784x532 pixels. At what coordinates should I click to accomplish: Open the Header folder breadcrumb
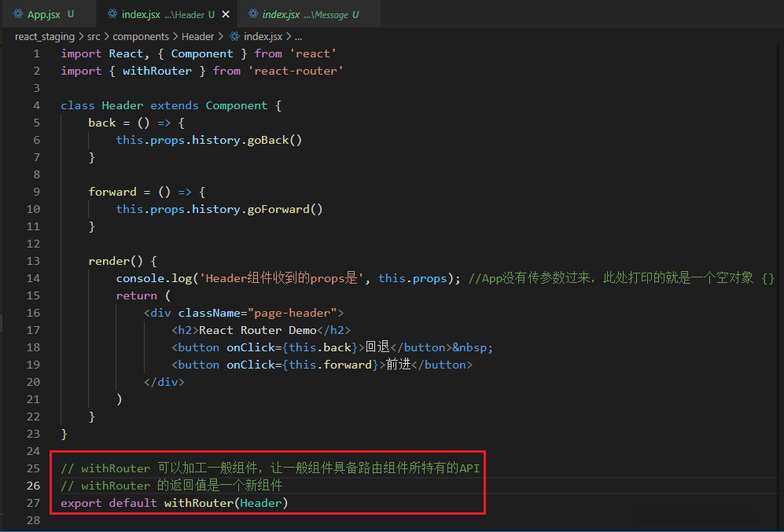point(197,36)
